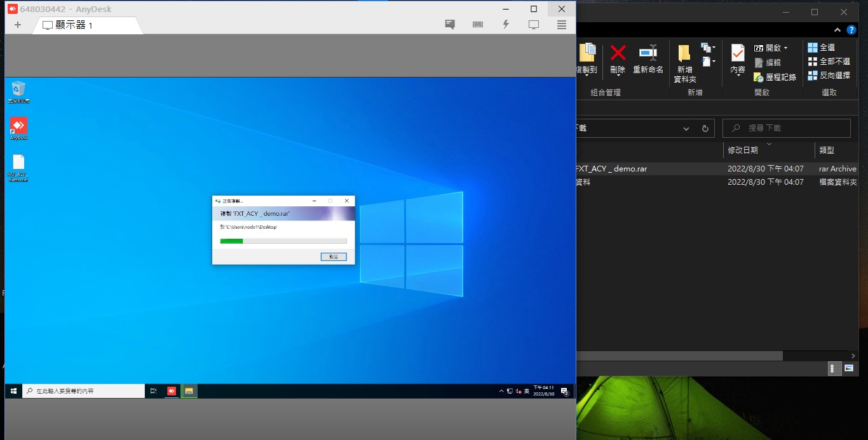868x440 pixels.
Task: Open AnyDesk display settings monitor icon
Action: point(534,25)
